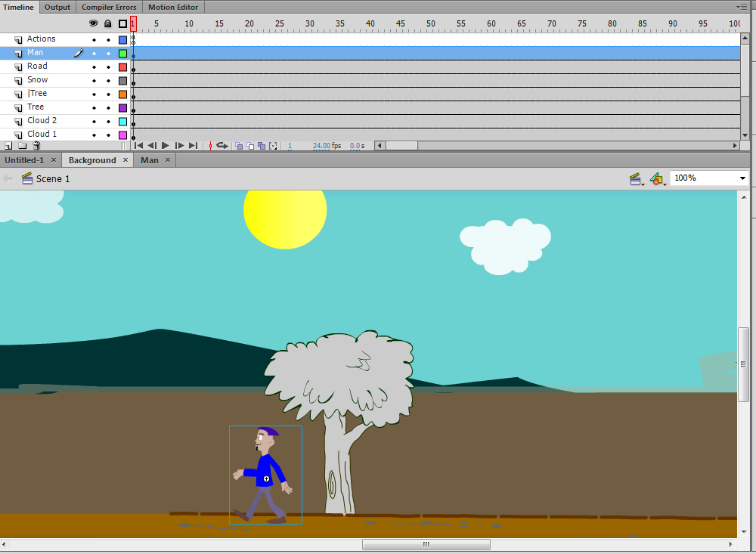
Task: Return to Scene 1 via breadcrumb
Action: click(x=51, y=178)
